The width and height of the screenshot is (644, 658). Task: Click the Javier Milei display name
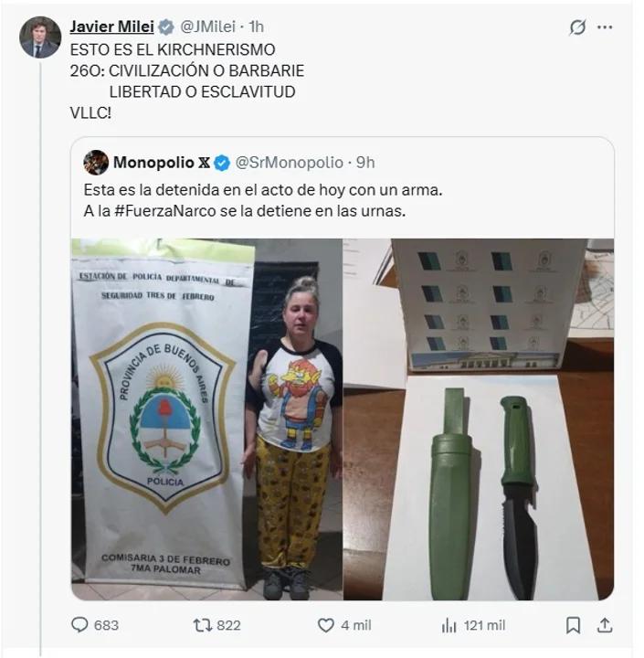pyautogui.click(x=111, y=27)
